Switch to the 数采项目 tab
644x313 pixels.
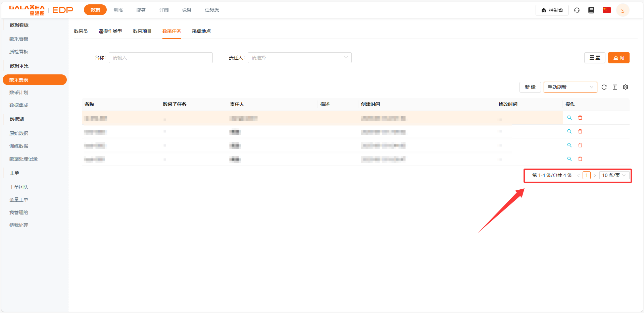pyautogui.click(x=142, y=31)
